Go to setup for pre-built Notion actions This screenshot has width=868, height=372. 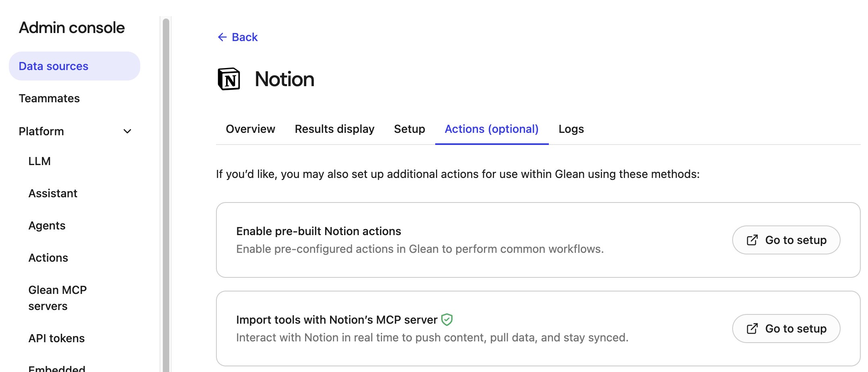coord(786,240)
